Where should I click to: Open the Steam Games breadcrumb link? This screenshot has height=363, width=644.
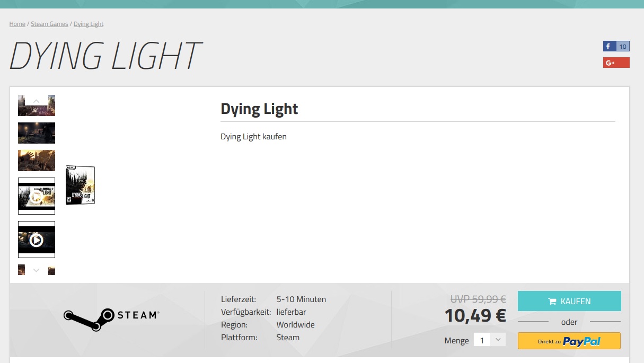(49, 24)
